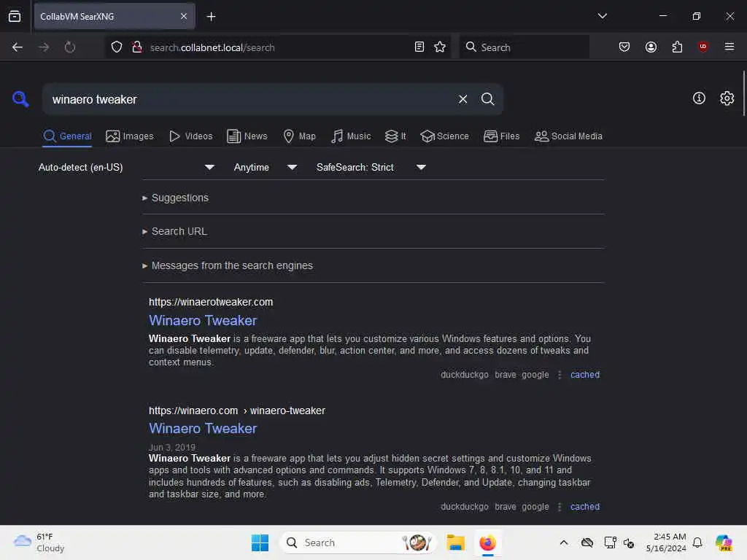747x560 pixels.
Task: Open the weather widget showing Cloudy
Action: [39, 542]
